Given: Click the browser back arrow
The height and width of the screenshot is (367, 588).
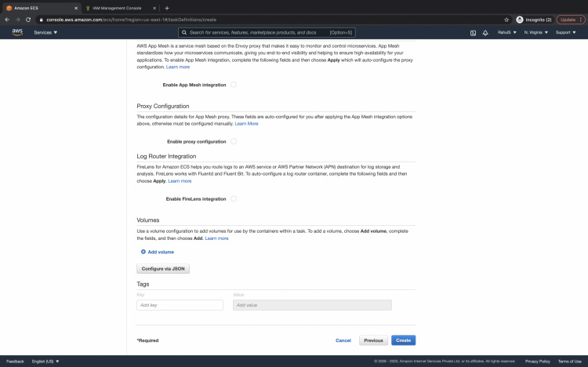Looking at the screenshot, I should pyautogui.click(x=7, y=19).
